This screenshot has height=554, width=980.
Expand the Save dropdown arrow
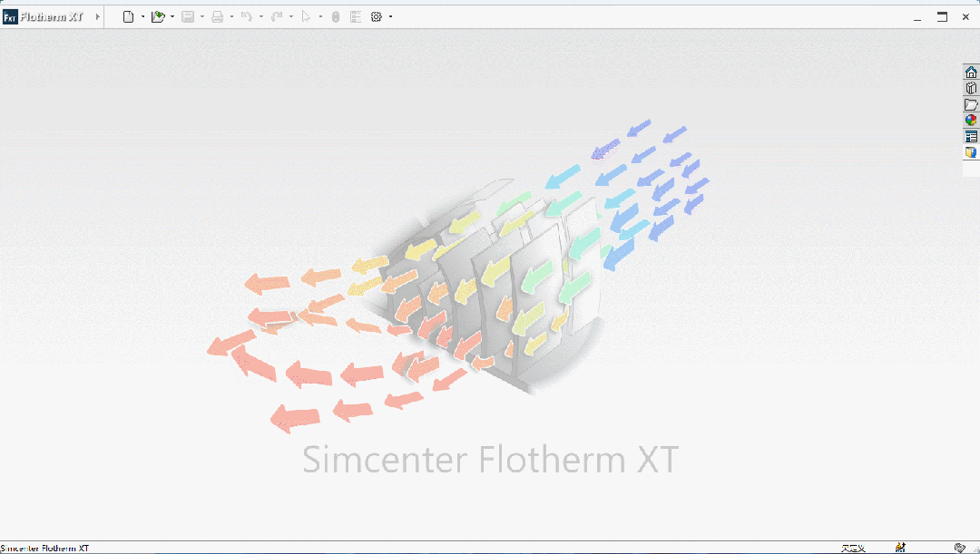(x=201, y=17)
